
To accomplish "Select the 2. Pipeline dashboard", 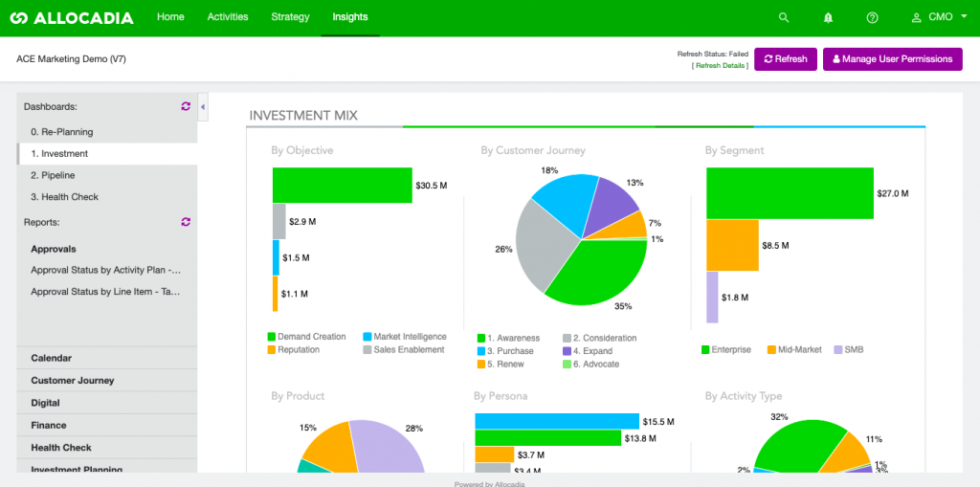I will coord(107,176).
